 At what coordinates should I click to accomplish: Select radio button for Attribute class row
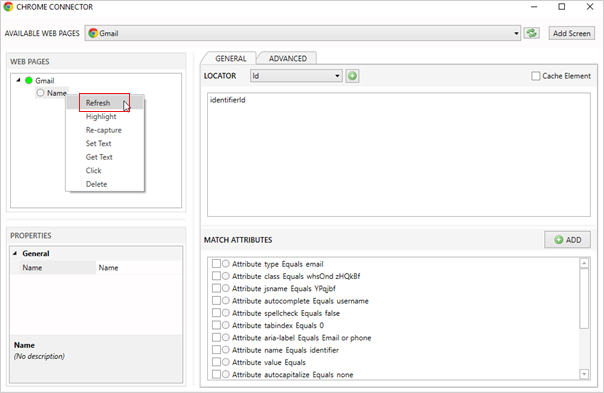(226, 276)
